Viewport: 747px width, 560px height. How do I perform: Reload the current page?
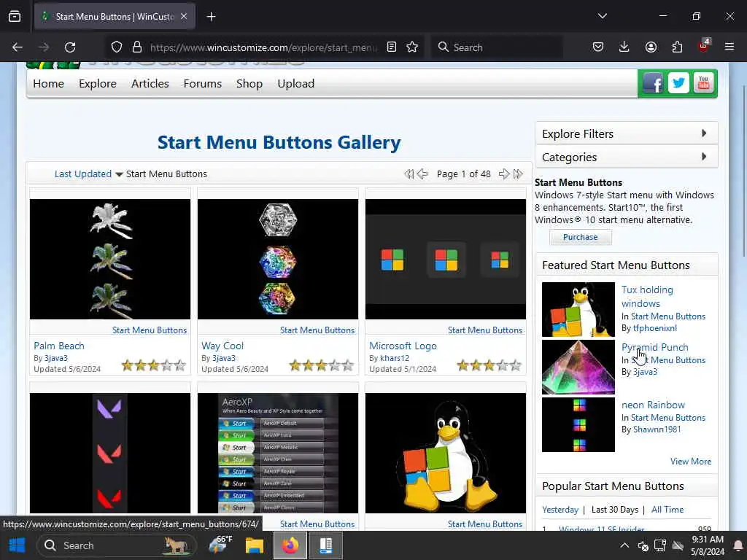pyautogui.click(x=70, y=47)
